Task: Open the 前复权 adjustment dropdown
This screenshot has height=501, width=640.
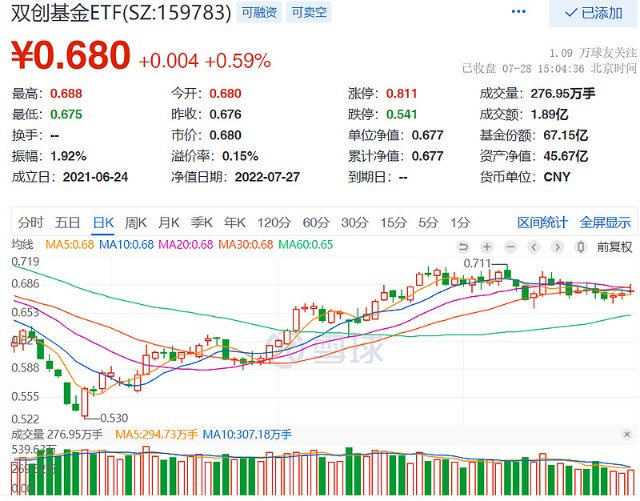Action: [x=614, y=247]
